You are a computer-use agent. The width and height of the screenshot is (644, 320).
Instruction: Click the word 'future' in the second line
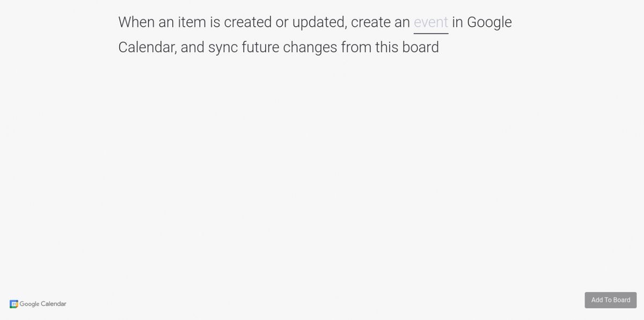(260, 48)
